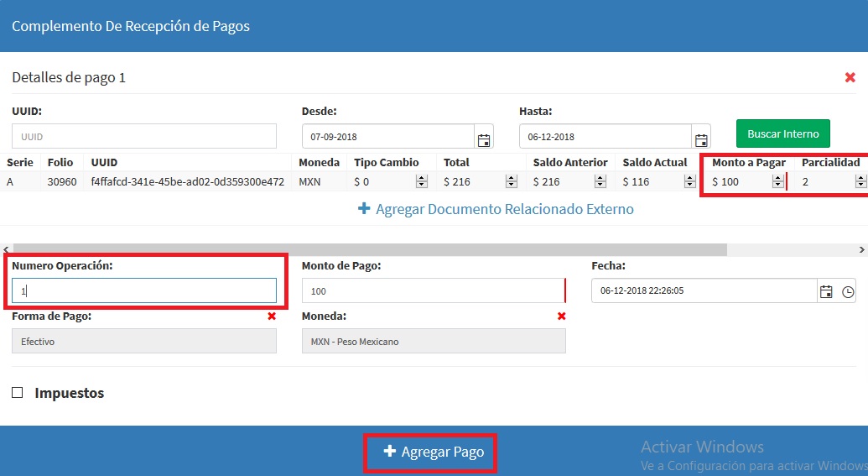Open the Fecha clock time picker

pos(848,291)
